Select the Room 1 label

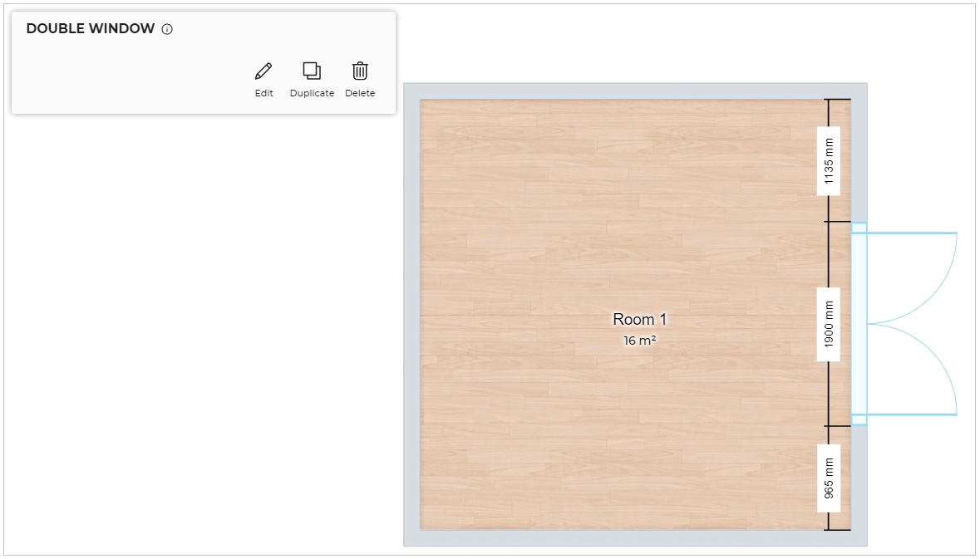[x=639, y=320]
